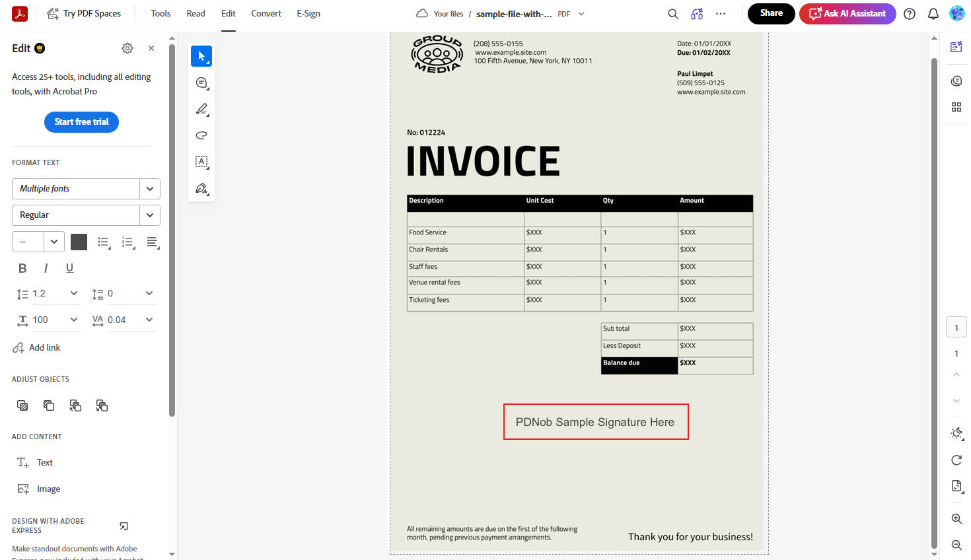The width and height of the screenshot is (971, 560).
Task: Zoom out of the document
Action: (x=956, y=545)
